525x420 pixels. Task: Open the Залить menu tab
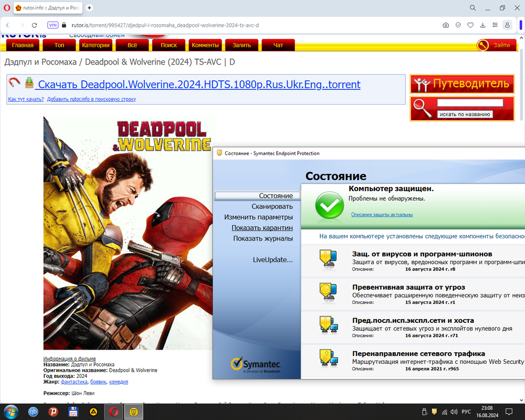241,45
